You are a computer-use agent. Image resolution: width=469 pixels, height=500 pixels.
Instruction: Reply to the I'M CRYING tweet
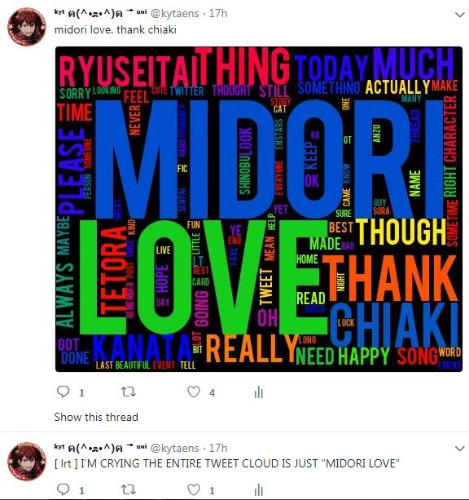click(63, 489)
